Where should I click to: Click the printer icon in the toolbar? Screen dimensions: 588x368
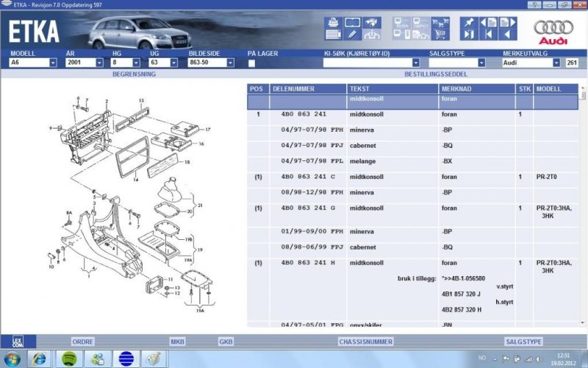pyautogui.click(x=332, y=22)
